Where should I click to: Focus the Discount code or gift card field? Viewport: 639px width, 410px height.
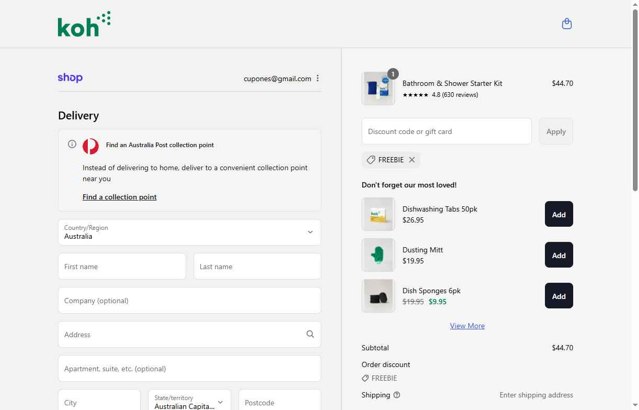(x=446, y=131)
